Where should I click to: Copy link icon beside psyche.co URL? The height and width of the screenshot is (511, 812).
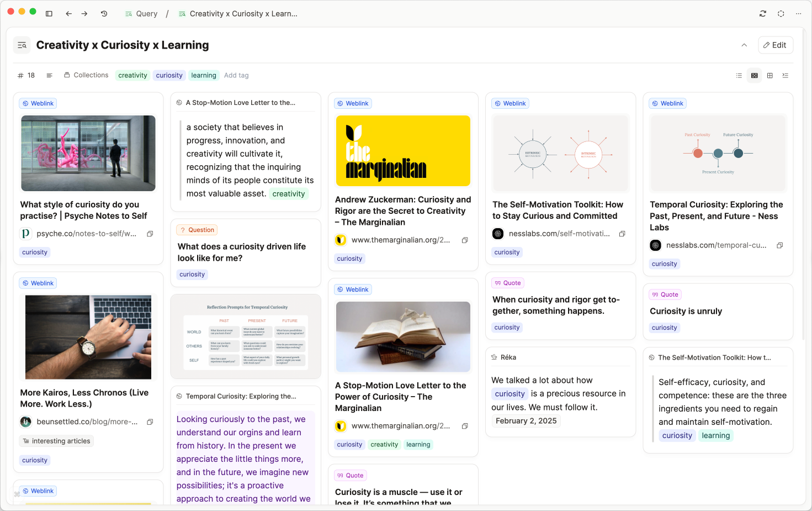pos(150,234)
